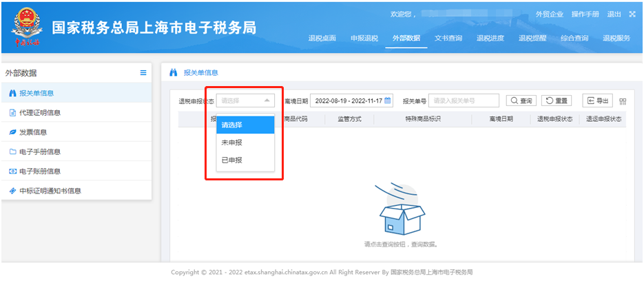Image resolution: width=644 pixels, height=283 pixels.
Task: Focus the 报关单号 input field
Action: 464,101
